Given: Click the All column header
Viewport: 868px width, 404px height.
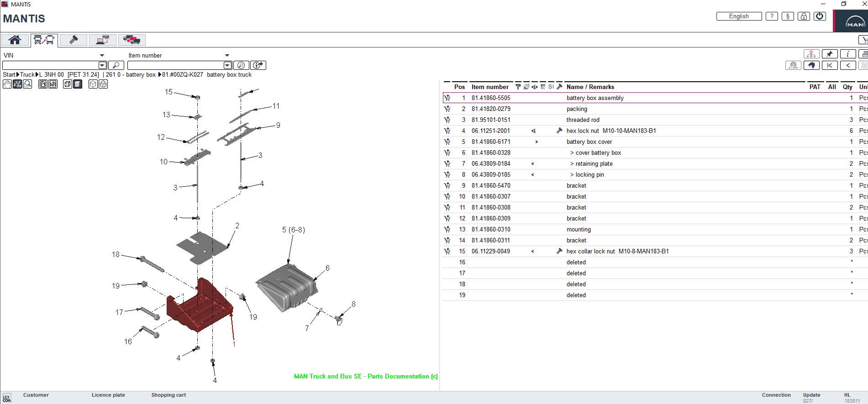Looking at the screenshot, I should click(x=832, y=87).
